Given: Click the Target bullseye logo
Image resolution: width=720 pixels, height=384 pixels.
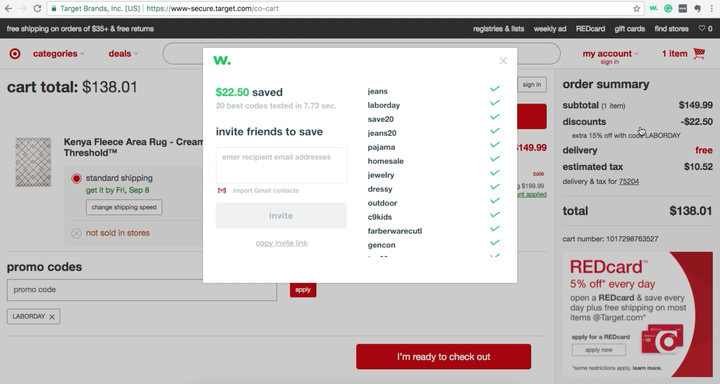Looking at the screenshot, I should click(15, 54).
